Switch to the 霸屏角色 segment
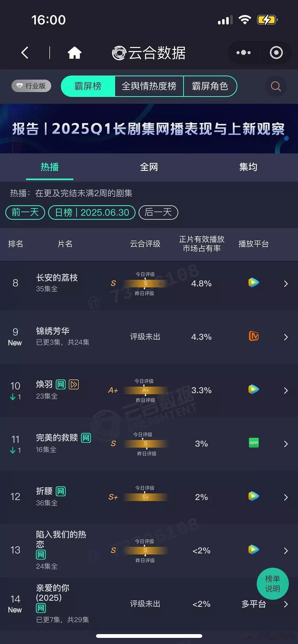This screenshot has height=644, width=298. click(210, 86)
